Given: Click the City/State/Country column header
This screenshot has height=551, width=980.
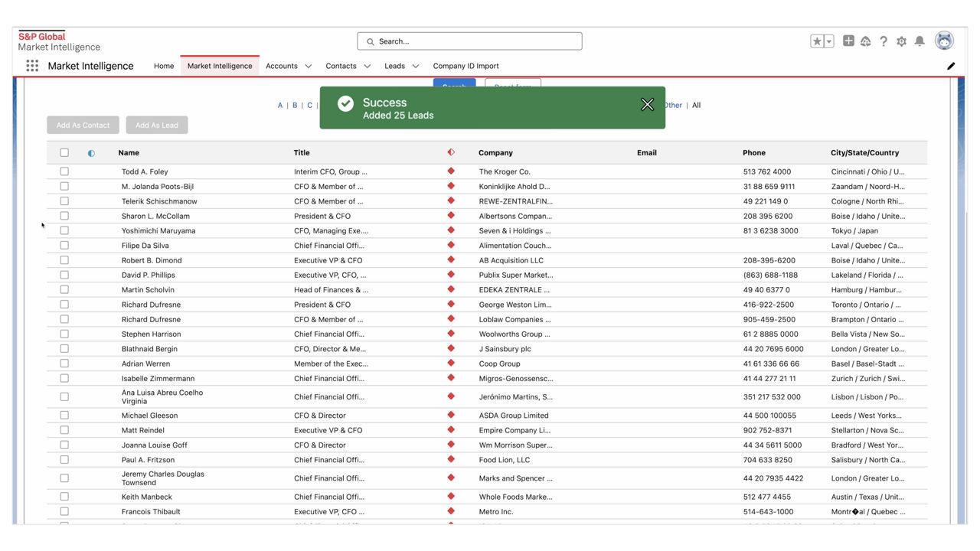Looking at the screenshot, I should (x=865, y=153).
